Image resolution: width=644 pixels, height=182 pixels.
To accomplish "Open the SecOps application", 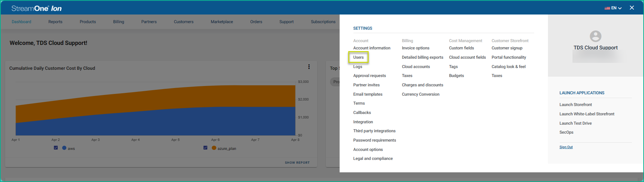I will [x=566, y=132].
